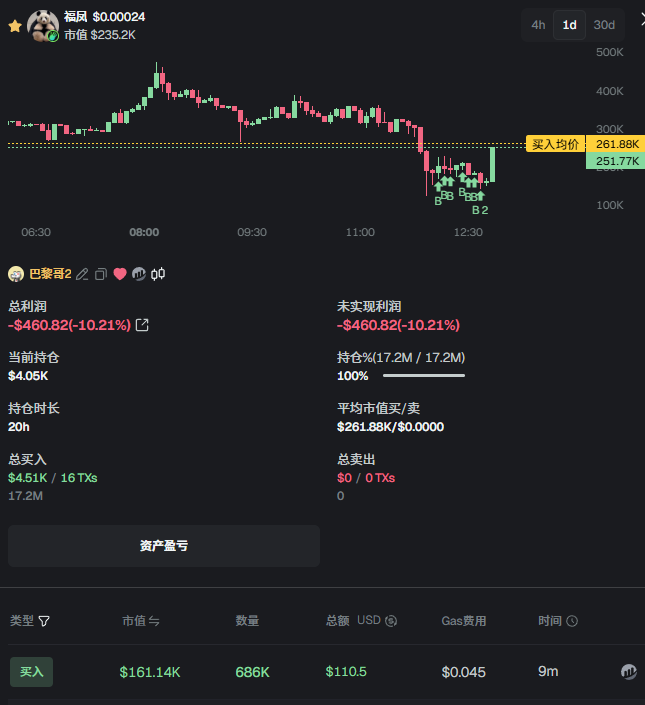Image resolution: width=645 pixels, height=705 pixels.
Task: Click the 巴黎哥2 wallet avatar
Action: 16,274
